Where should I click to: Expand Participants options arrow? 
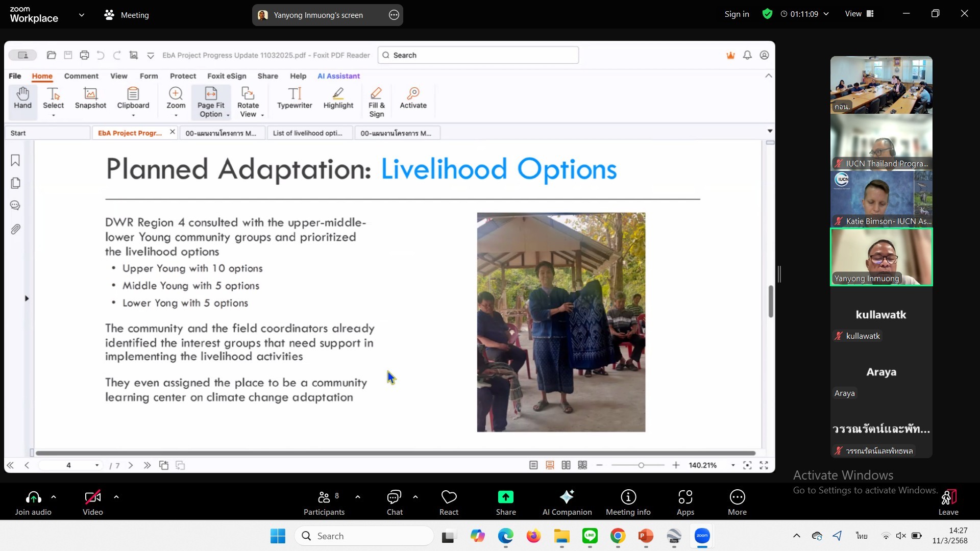[358, 496]
